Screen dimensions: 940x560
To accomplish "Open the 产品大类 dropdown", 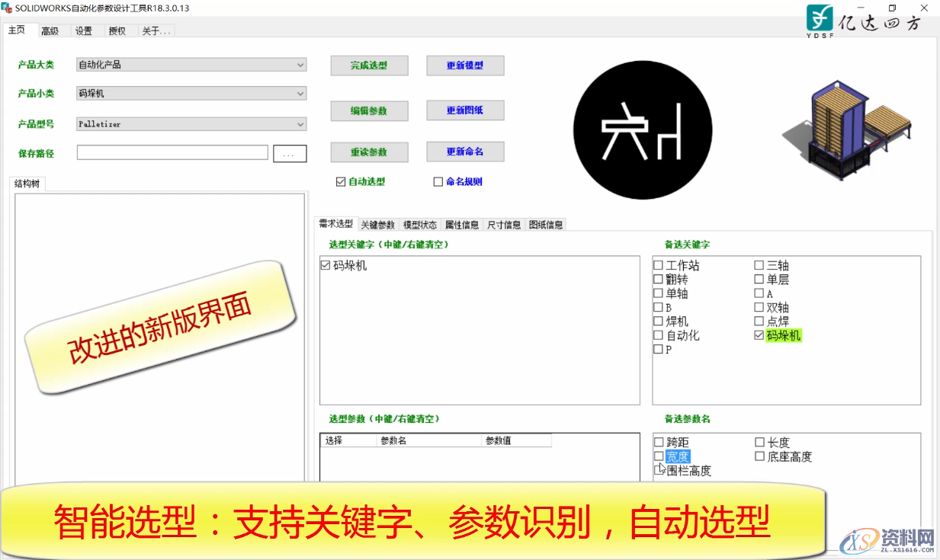I will click(301, 64).
